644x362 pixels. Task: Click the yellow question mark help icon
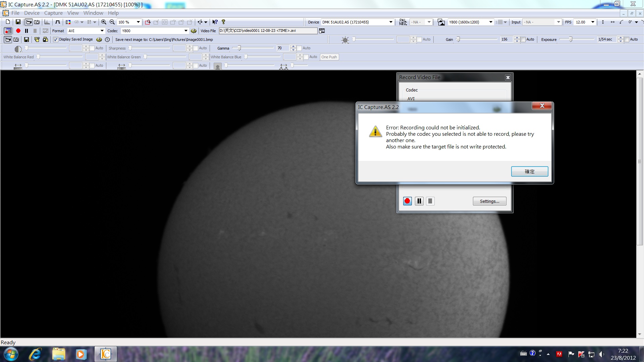[223, 22]
